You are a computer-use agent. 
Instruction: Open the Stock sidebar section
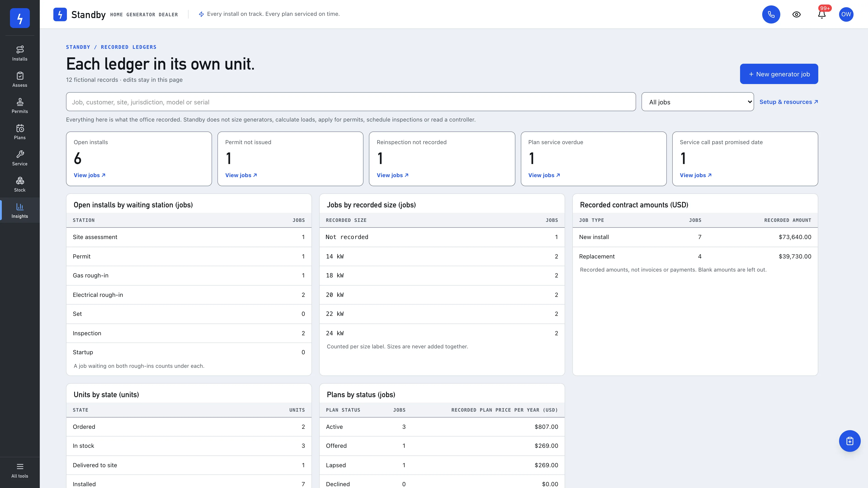[x=19, y=185]
